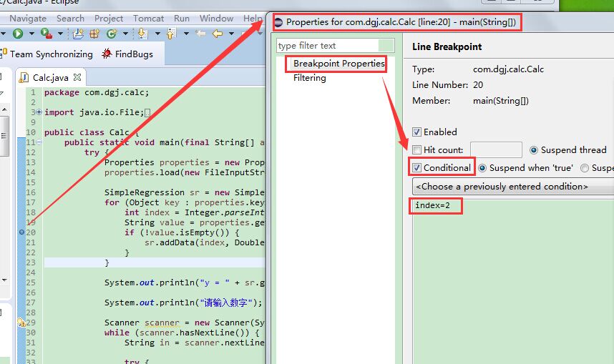Click the Previous Annotation icon
Screen dimensions: 614x364
tap(171, 34)
